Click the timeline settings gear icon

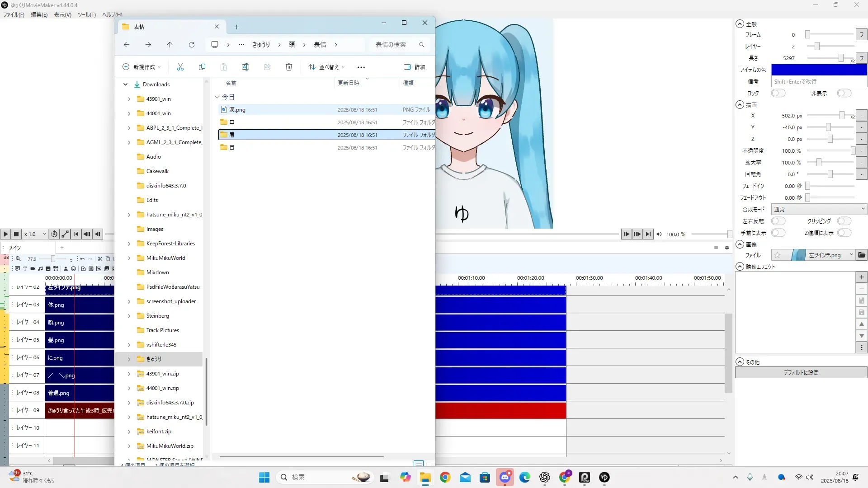click(727, 248)
